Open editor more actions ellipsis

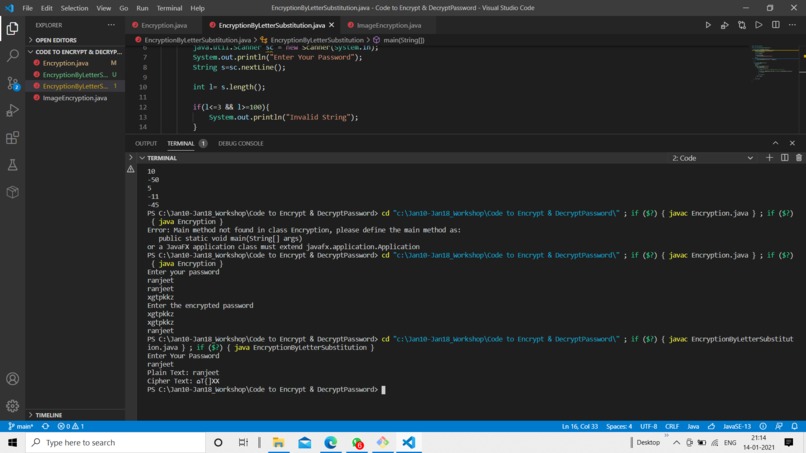792,25
